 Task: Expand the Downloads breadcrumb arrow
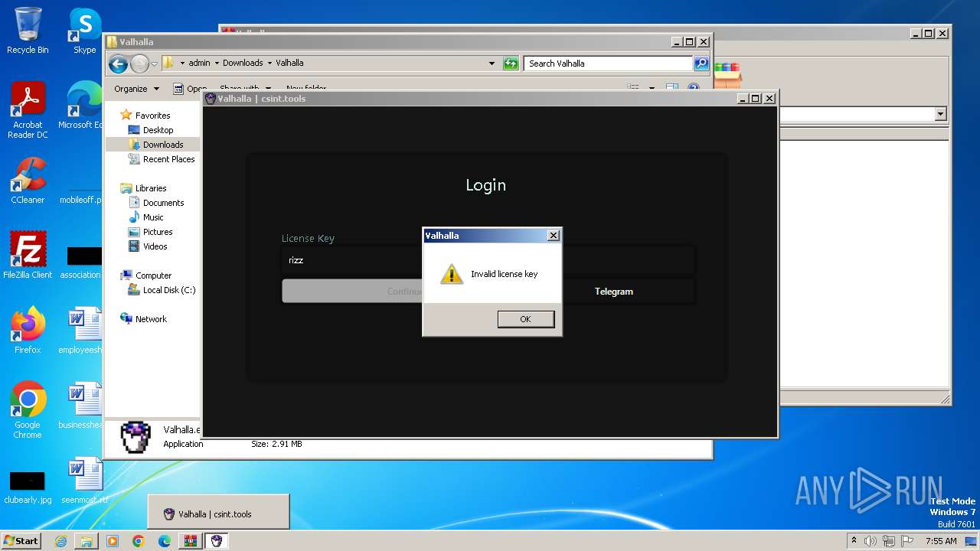[x=269, y=64]
